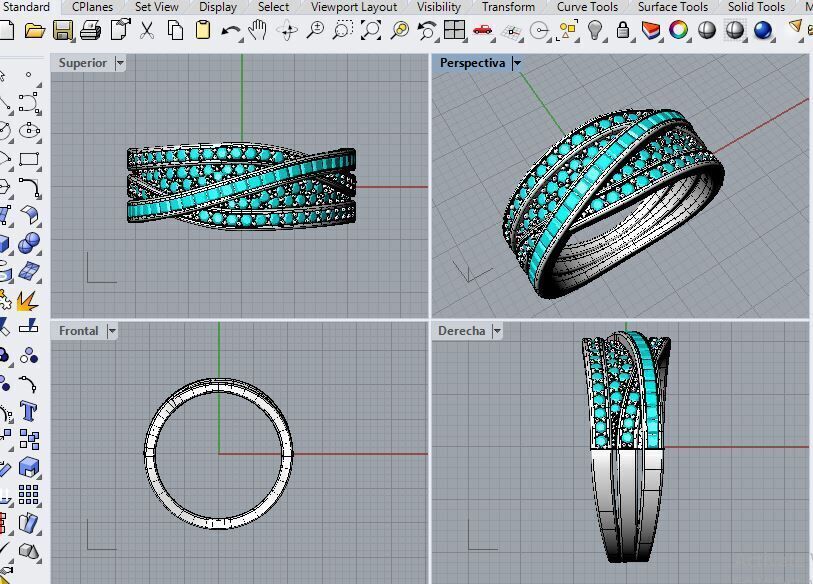Zoom Extents in the viewport
813x584 pixels.
371,31
